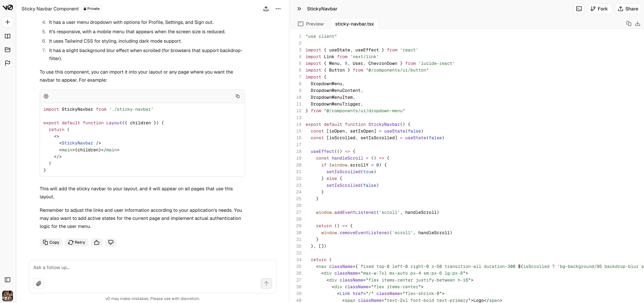Open the console terminal panel

point(579,9)
